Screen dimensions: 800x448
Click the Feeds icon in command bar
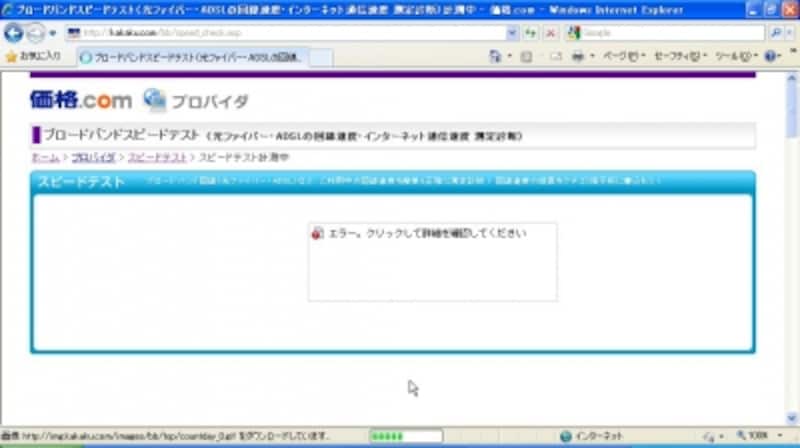[527, 56]
